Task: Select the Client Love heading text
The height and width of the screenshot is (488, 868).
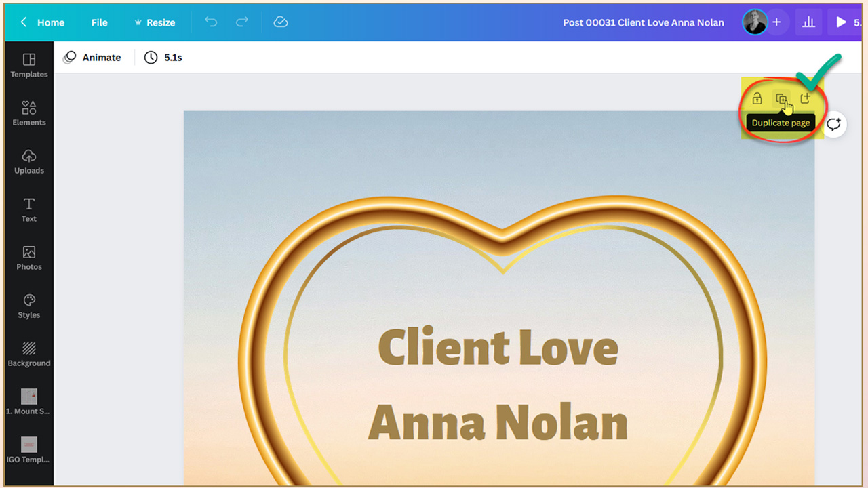Action: pyautogui.click(x=498, y=347)
